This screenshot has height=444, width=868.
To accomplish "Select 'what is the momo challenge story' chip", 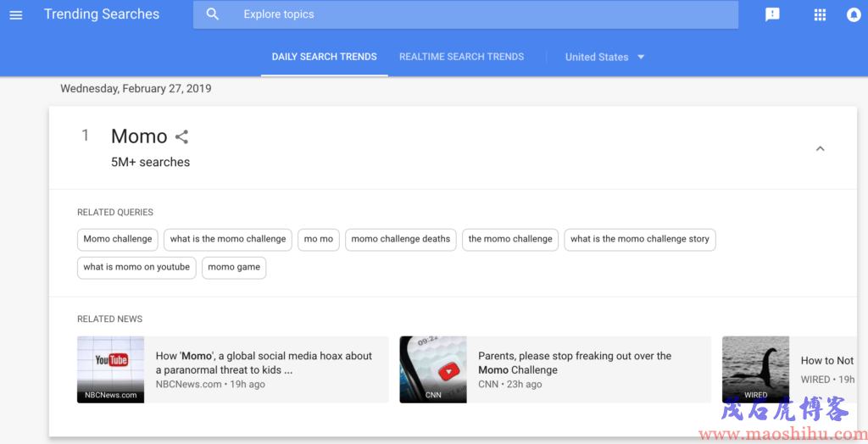I will 640,239.
